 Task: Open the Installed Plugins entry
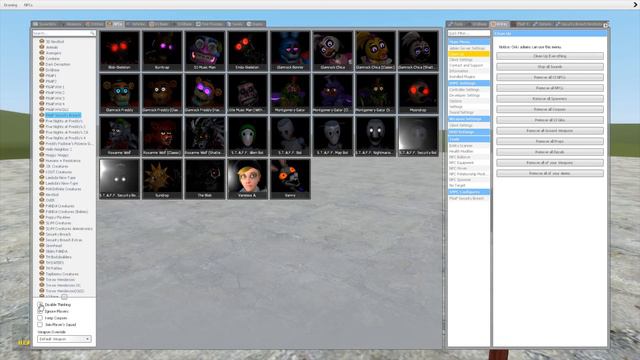tap(469, 77)
